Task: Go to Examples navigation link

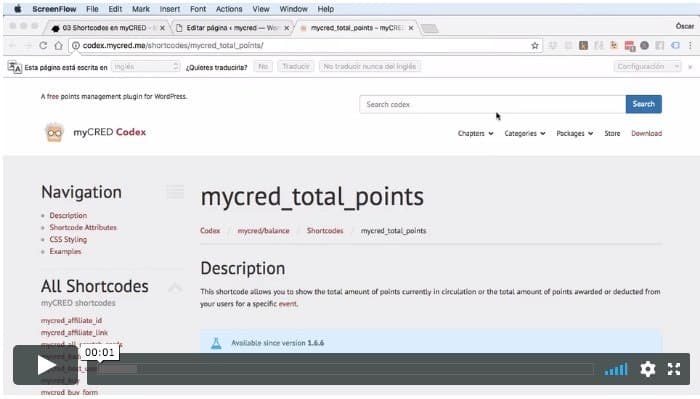Action: click(65, 252)
